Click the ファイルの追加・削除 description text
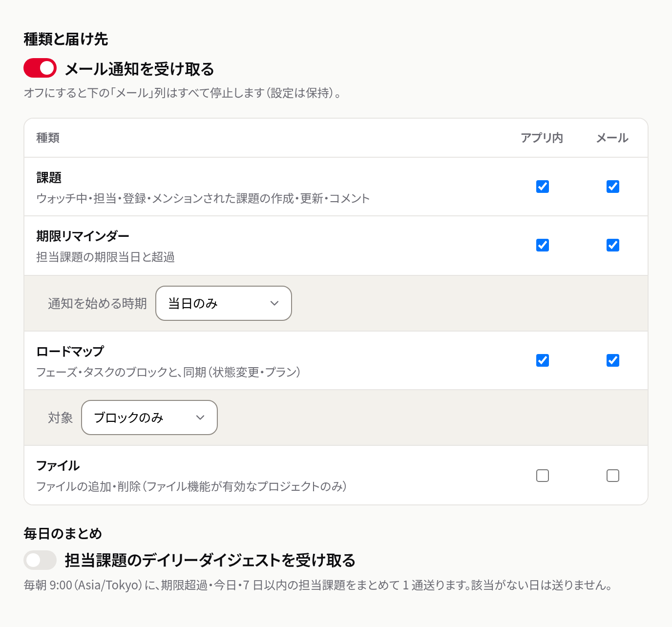 click(191, 486)
